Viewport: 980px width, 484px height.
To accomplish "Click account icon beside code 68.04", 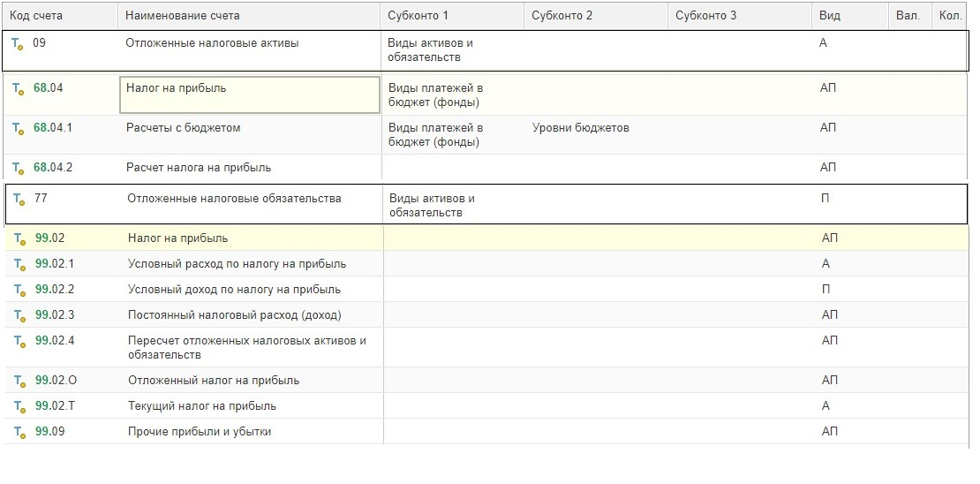I will [19, 88].
